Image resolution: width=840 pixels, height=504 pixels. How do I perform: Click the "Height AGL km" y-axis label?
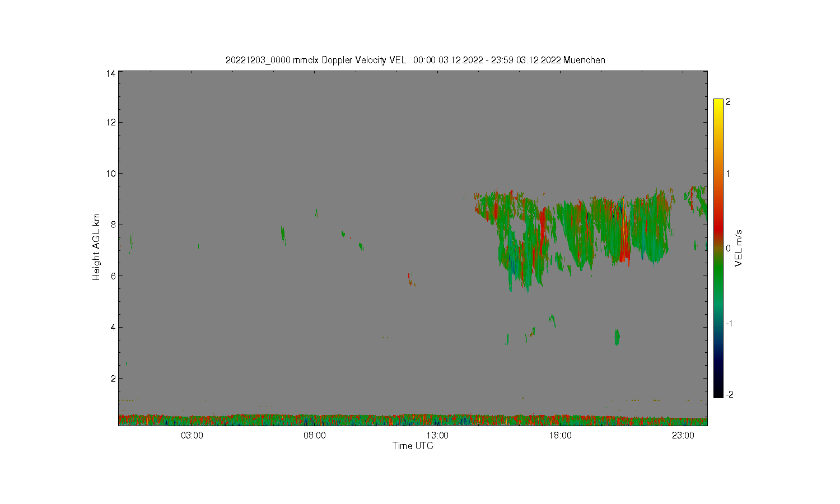tap(96, 247)
